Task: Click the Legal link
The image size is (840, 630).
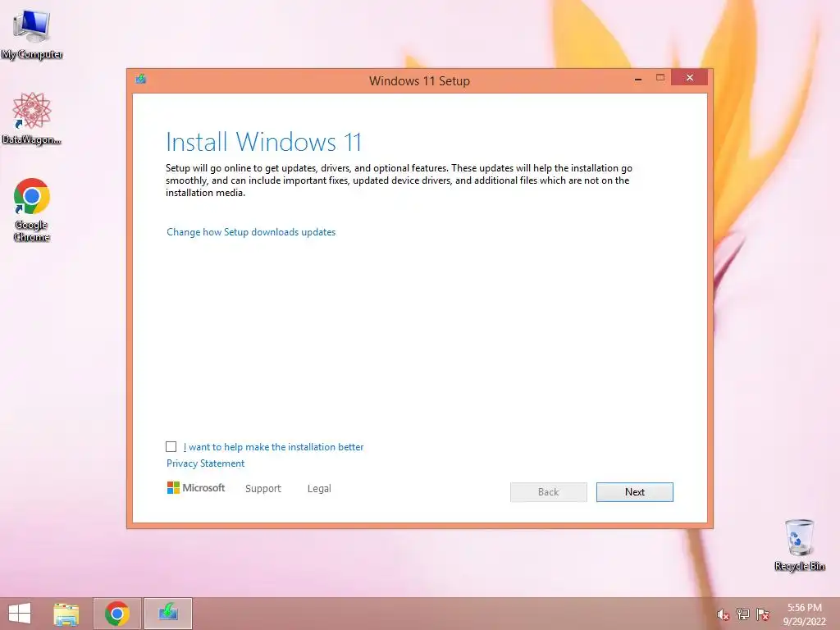Action: point(319,489)
